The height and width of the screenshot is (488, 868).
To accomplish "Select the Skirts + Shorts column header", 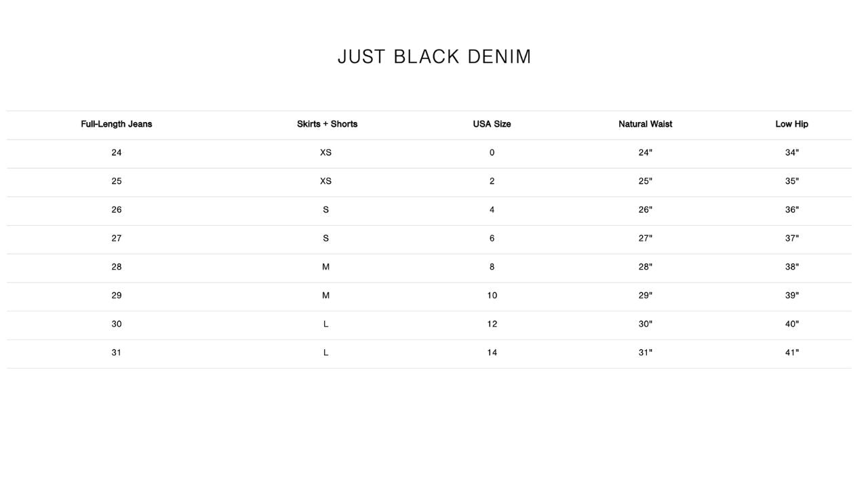I will click(x=327, y=124).
